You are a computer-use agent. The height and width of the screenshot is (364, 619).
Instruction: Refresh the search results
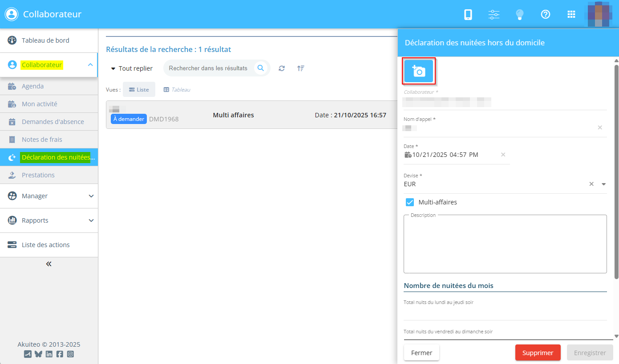pyautogui.click(x=282, y=68)
